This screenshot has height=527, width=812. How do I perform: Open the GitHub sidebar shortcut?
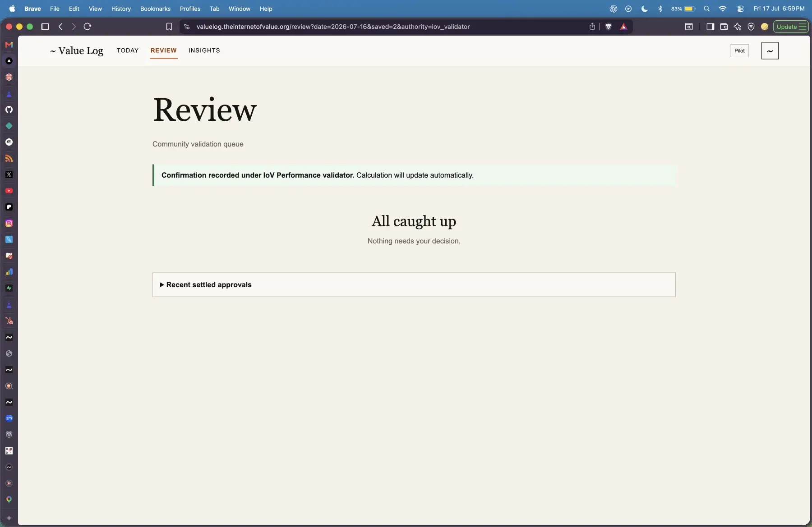click(x=9, y=110)
